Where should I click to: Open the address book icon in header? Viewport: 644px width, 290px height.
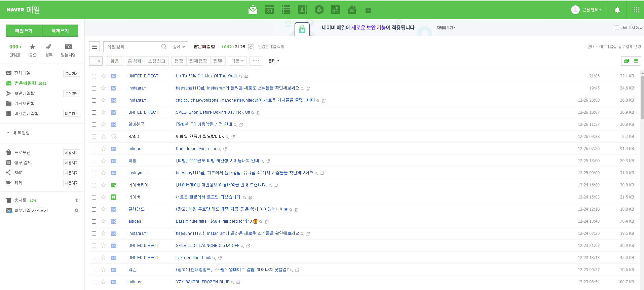pos(302,10)
